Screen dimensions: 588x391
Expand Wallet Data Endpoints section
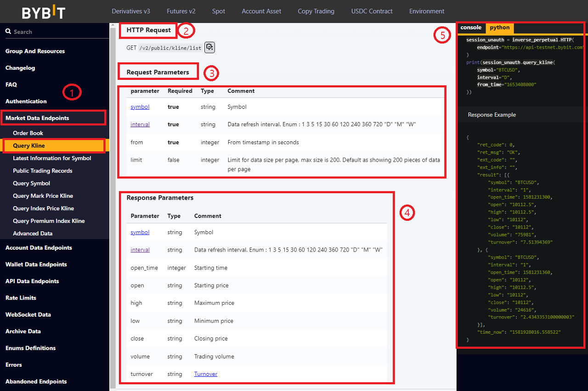click(x=36, y=264)
